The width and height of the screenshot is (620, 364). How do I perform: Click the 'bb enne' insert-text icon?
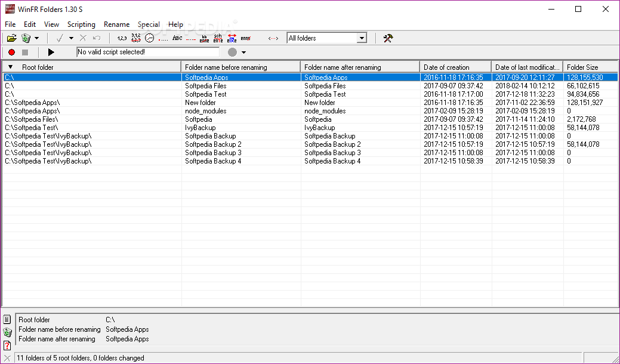[205, 38]
